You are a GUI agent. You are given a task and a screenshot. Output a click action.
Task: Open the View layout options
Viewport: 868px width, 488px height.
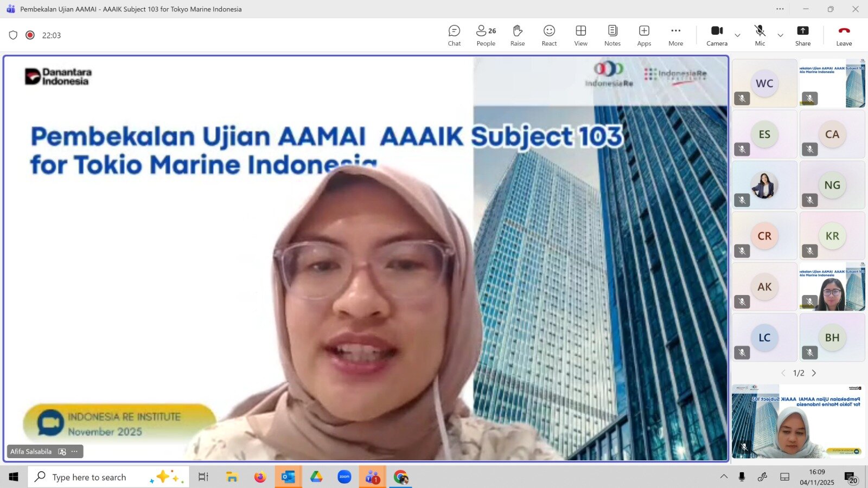pos(580,36)
